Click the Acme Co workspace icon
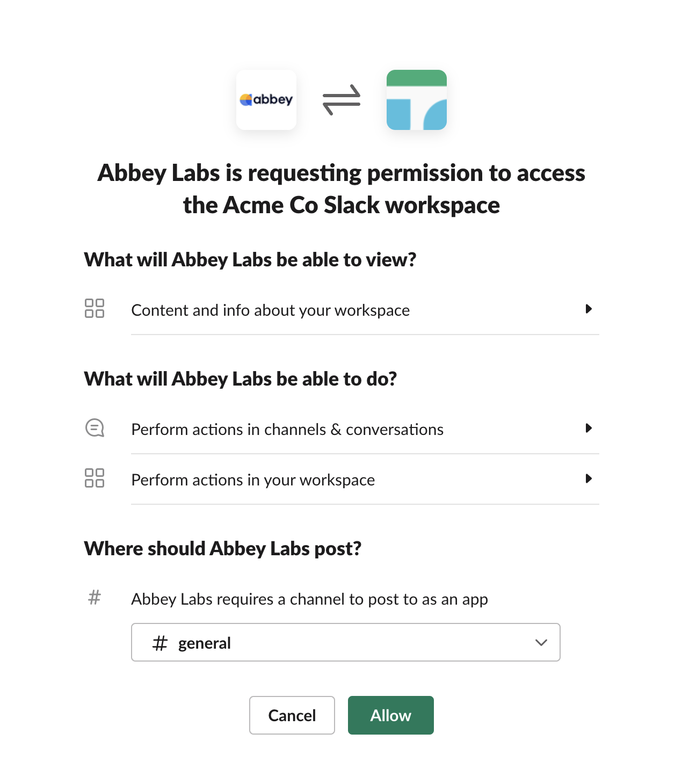The image size is (682, 784). [417, 100]
